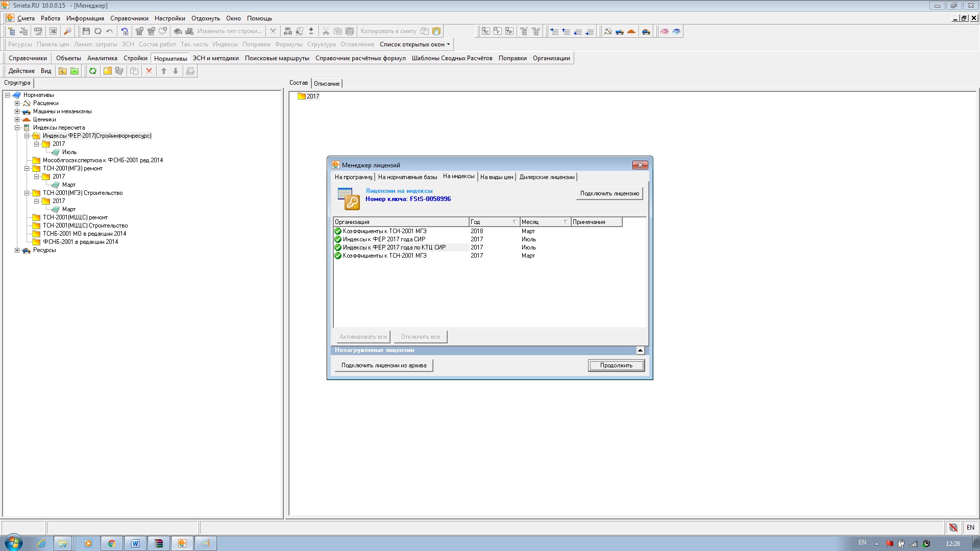Click the Windows Start button
980x551 pixels.
point(14,542)
